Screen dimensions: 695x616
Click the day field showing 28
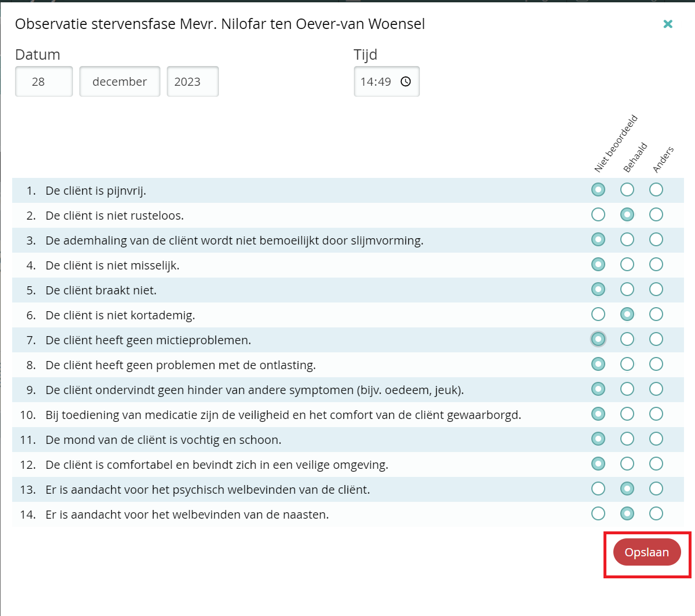point(44,82)
